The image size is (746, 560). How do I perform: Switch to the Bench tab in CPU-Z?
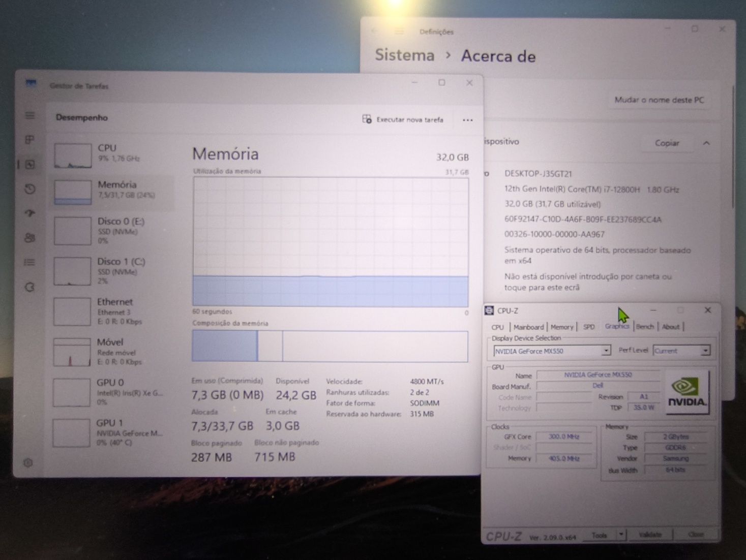pyautogui.click(x=645, y=327)
